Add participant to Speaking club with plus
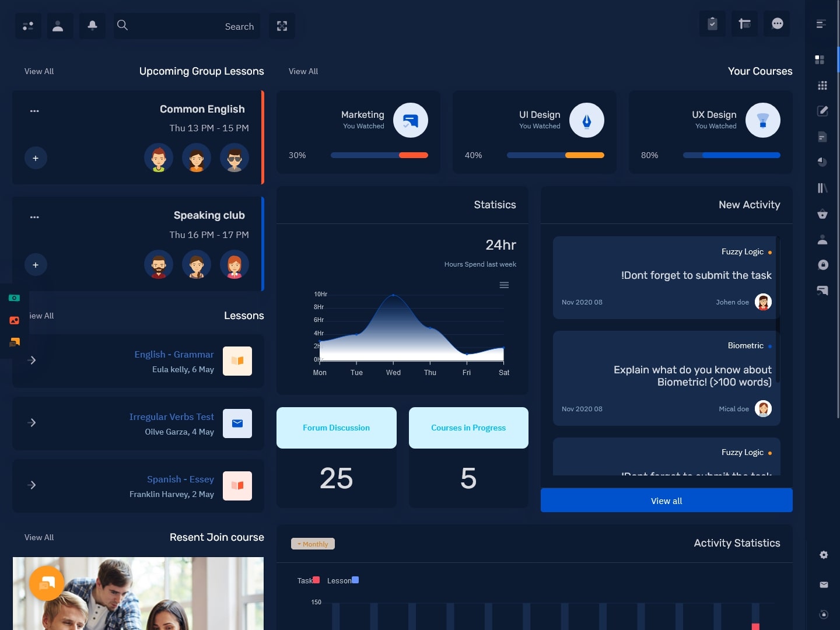 [36, 265]
